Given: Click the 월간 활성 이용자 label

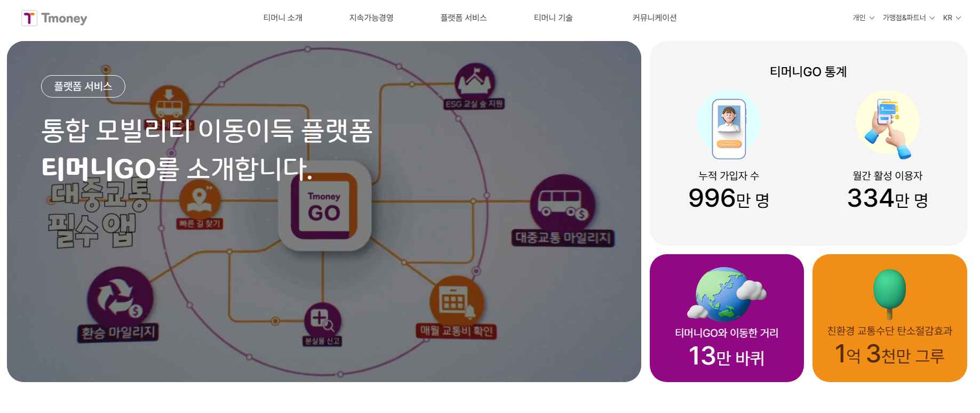Looking at the screenshot, I should pyautogui.click(x=888, y=175).
